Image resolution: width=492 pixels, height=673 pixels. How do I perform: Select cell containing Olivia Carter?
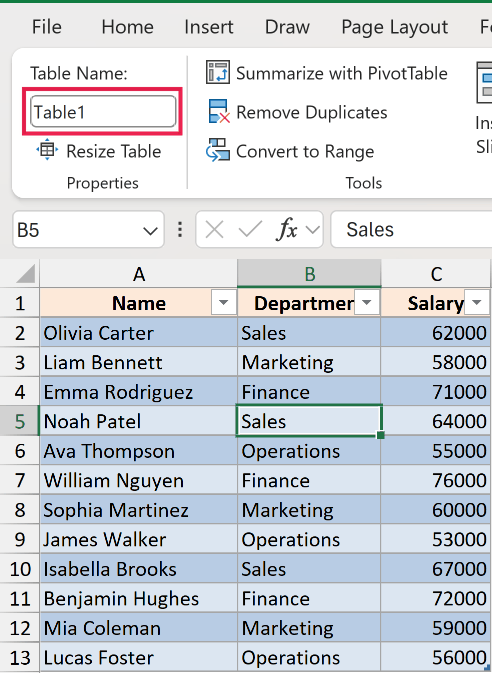click(x=138, y=333)
